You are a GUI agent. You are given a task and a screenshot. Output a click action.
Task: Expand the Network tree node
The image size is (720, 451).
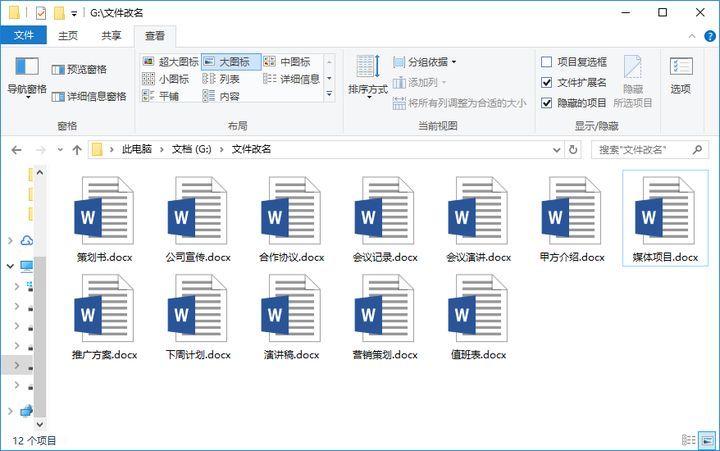(10, 411)
